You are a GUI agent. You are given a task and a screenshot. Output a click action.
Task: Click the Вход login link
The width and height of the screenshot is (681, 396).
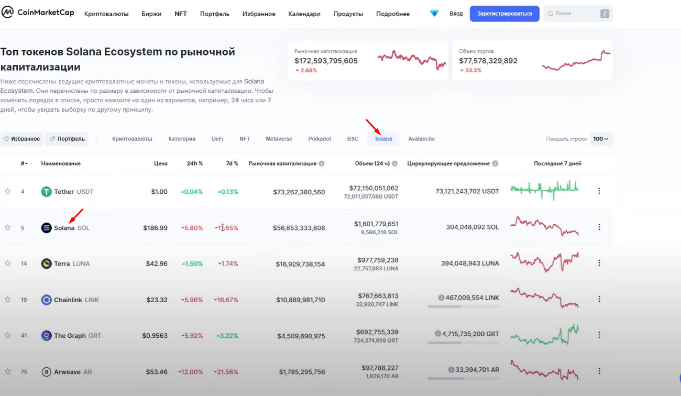tap(456, 14)
